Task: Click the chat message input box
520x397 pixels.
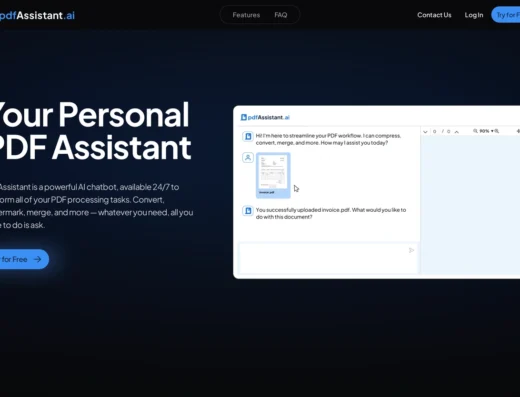Action: point(328,259)
